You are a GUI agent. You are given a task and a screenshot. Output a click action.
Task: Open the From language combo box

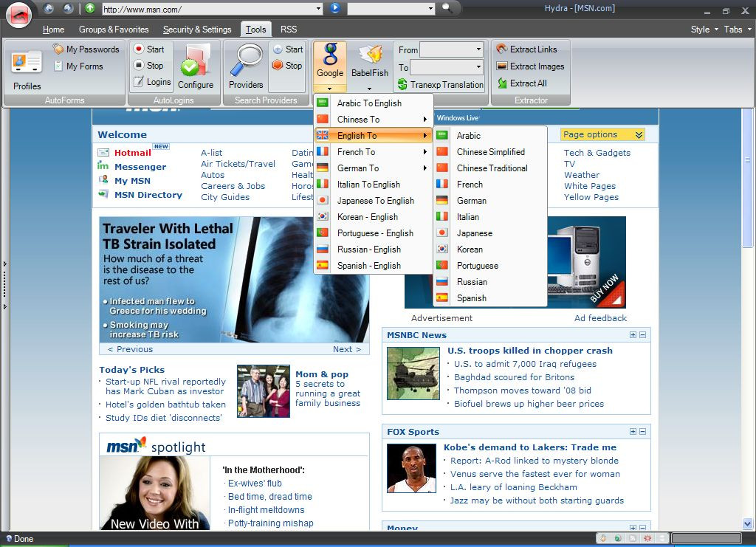(x=451, y=49)
